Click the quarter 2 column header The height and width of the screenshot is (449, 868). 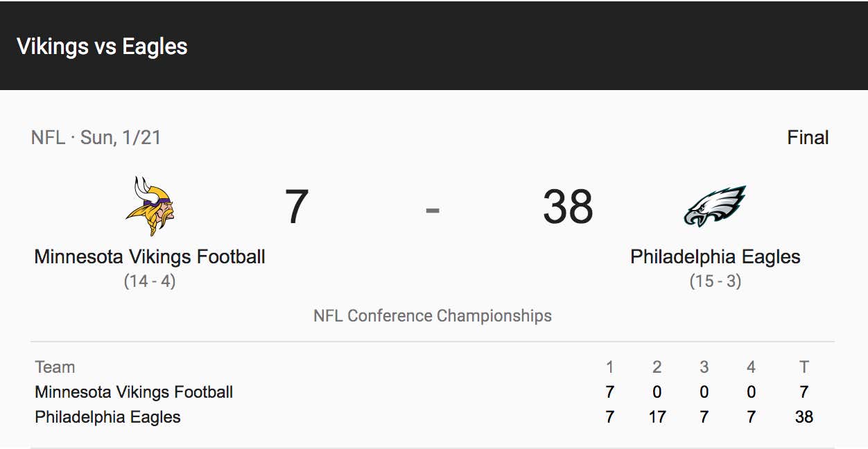(657, 367)
